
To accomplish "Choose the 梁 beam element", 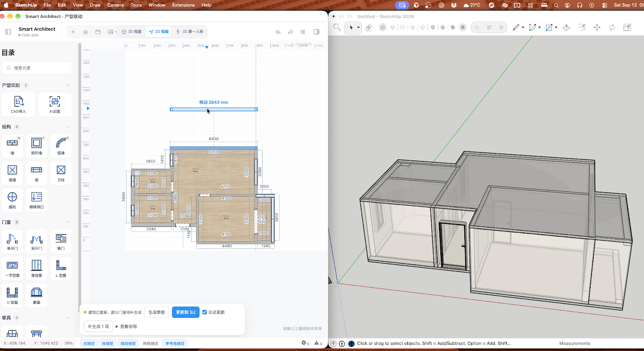I will 36,173.
